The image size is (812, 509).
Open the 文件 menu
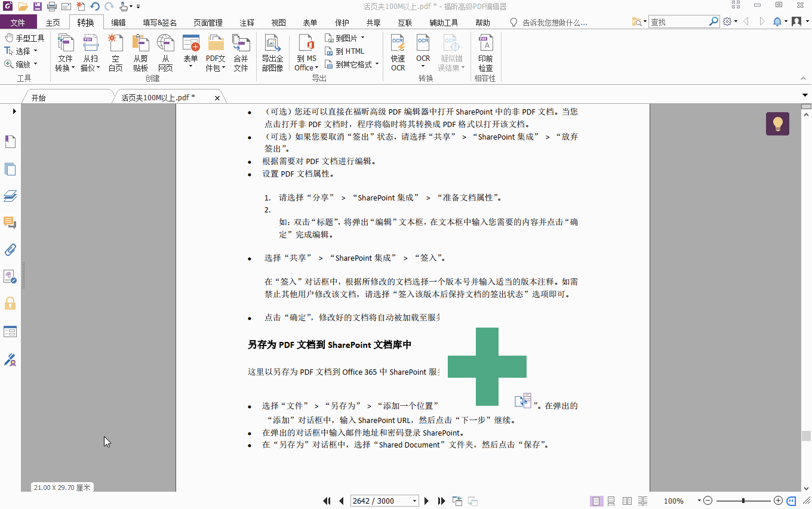pyautogui.click(x=19, y=22)
